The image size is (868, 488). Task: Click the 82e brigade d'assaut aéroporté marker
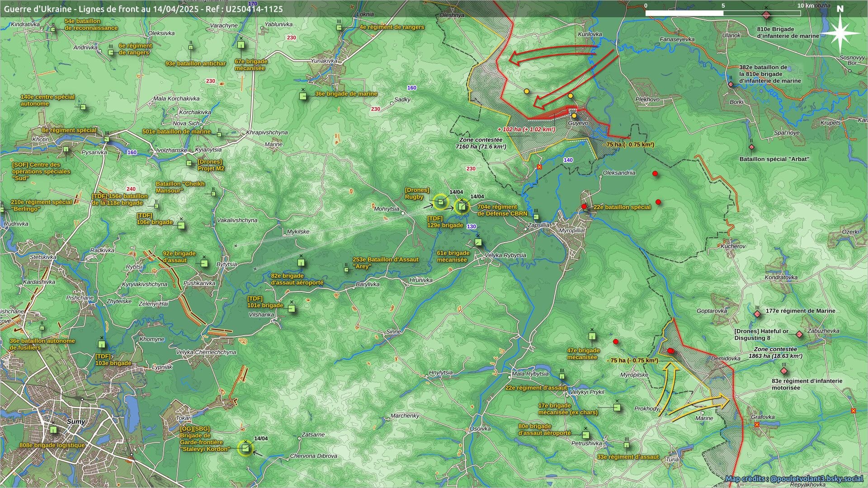click(301, 262)
